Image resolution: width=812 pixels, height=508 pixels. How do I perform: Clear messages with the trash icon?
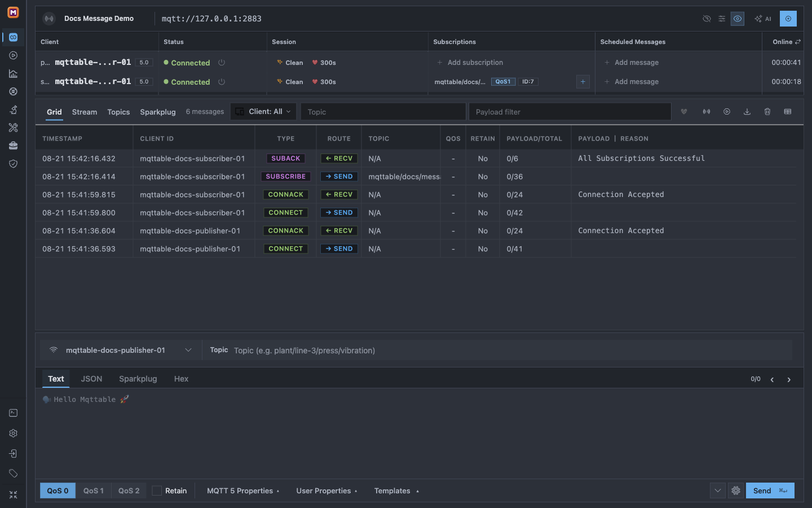click(767, 112)
